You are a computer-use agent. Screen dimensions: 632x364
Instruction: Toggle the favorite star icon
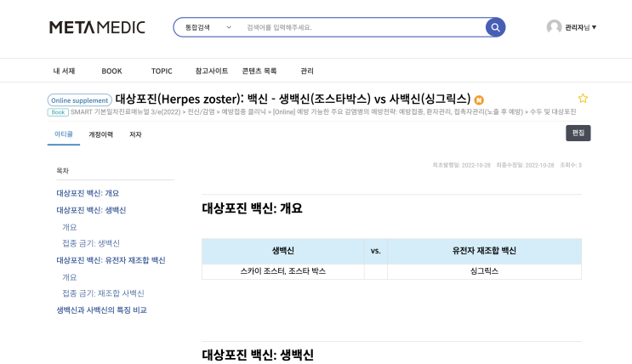583,99
